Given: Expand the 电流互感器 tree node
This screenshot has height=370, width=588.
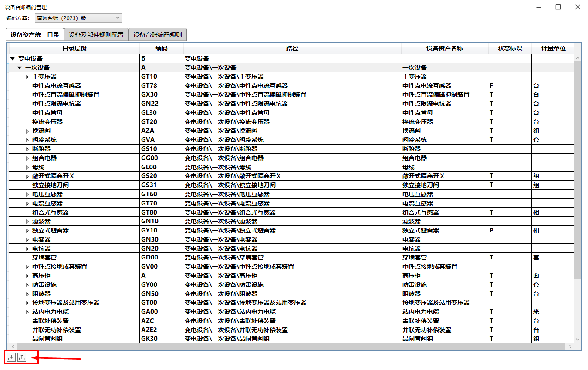Looking at the screenshot, I should [27, 203].
